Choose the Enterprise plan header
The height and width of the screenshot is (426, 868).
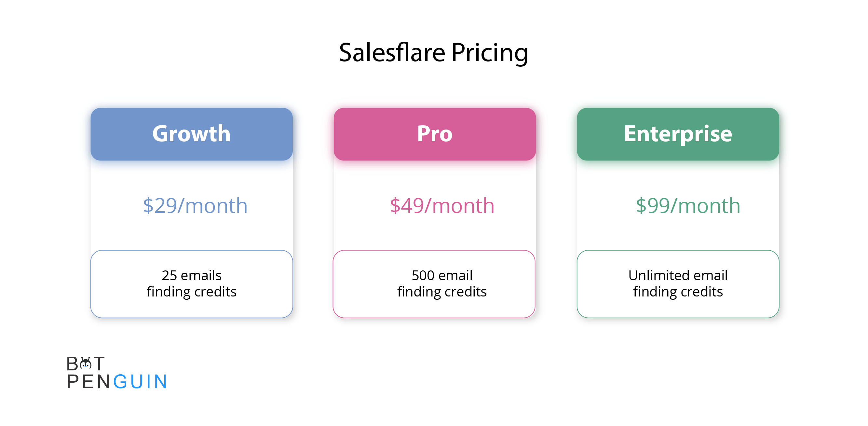[678, 134]
